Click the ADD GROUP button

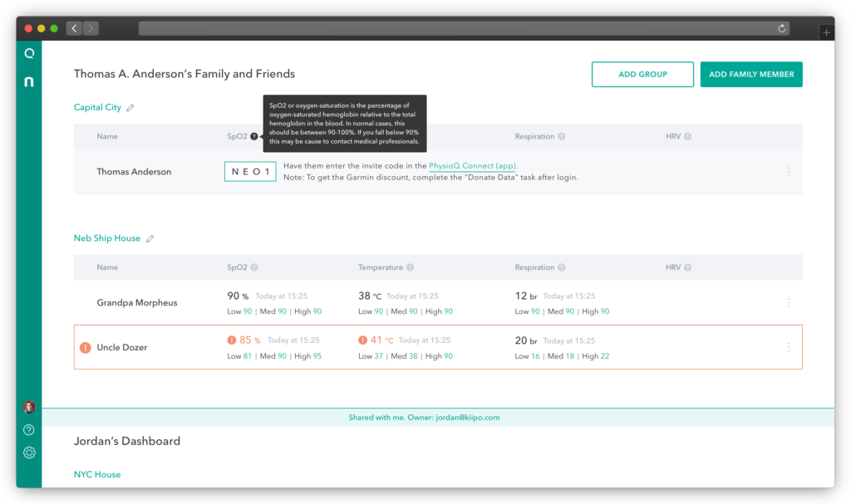[x=642, y=75]
